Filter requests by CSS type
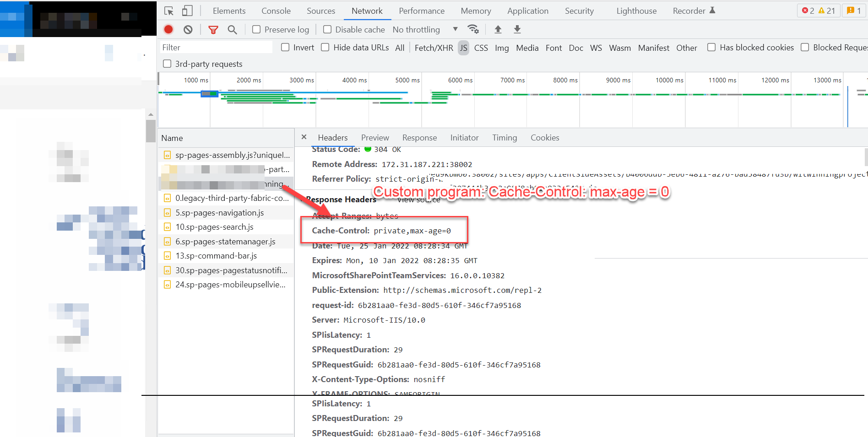Image resolution: width=868 pixels, height=437 pixels. click(x=481, y=47)
